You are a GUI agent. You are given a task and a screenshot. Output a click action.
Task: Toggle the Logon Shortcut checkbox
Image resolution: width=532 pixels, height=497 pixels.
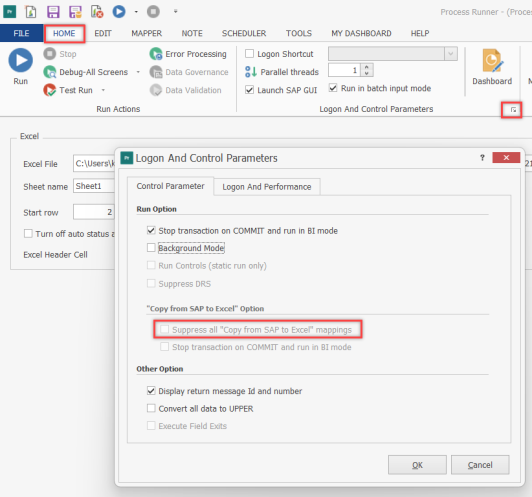(249, 54)
